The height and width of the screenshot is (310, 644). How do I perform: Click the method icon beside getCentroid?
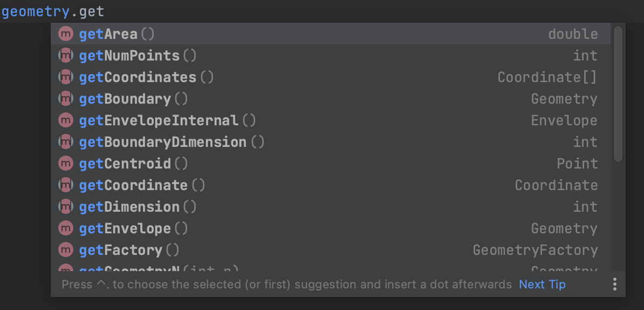(x=66, y=163)
